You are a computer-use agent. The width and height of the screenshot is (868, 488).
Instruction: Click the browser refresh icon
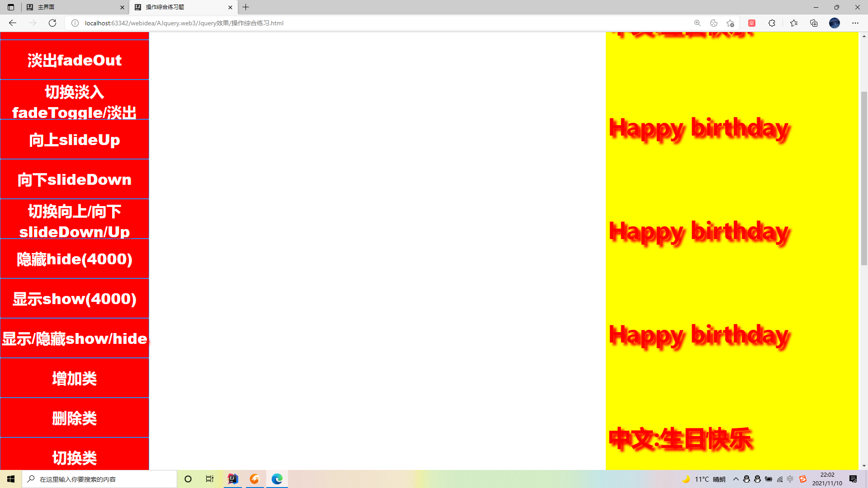[x=52, y=23]
